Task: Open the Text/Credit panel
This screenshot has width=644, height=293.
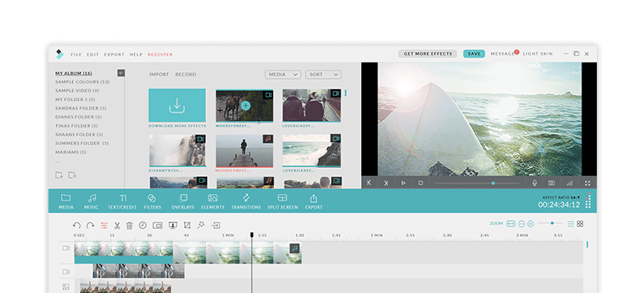Action: point(122,202)
